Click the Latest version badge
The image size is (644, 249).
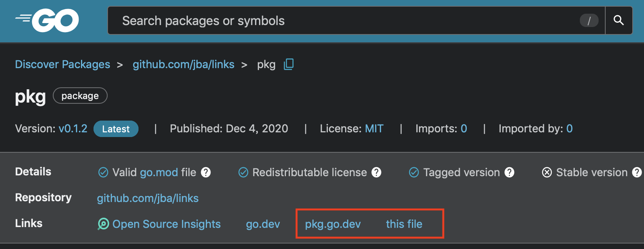(x=116, y=129)
